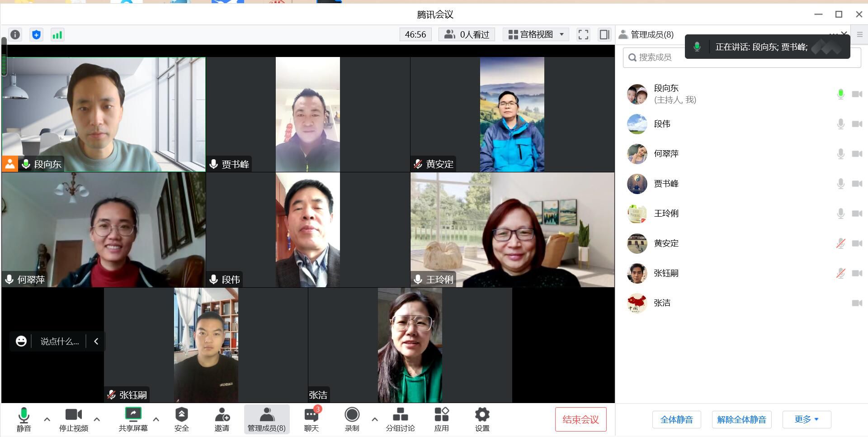This screenshot has height=437, width=868.
Task: Unmute 张钰嗣 in the member list
Action: 840,273
